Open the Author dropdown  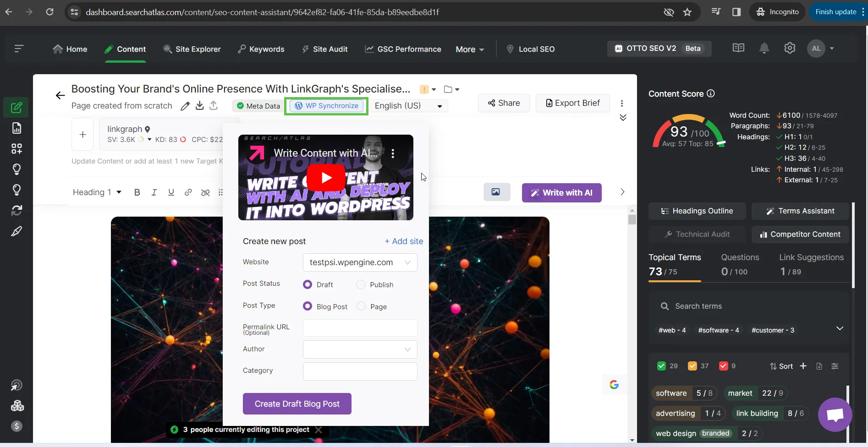click(x=360, y=349)
